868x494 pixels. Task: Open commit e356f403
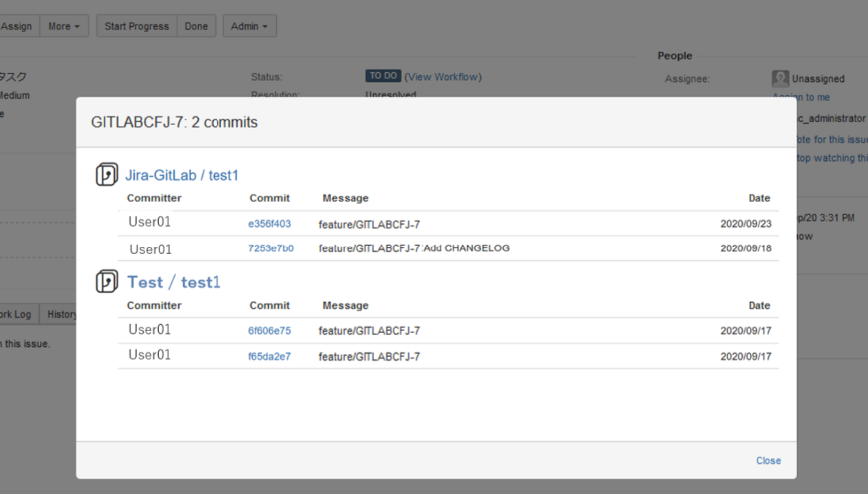click(269, 224)
